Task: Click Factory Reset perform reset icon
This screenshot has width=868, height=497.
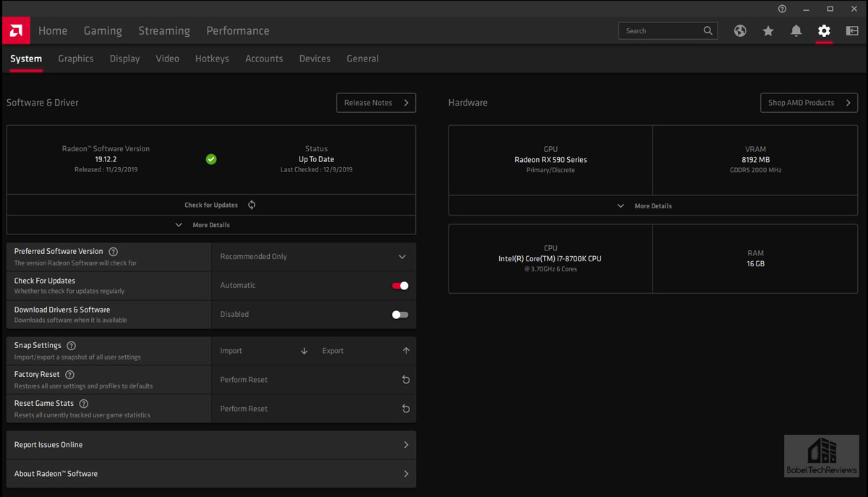Action: coord(406,380)
